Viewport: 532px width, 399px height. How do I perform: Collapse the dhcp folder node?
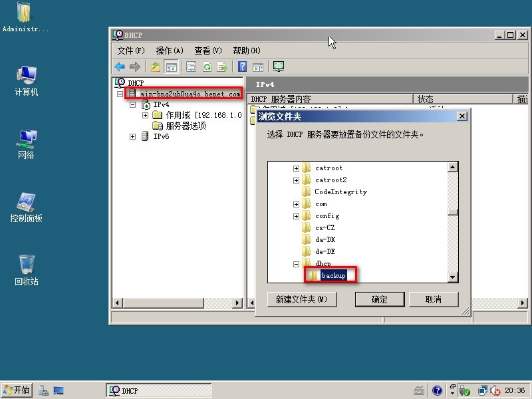click(295, 264)
